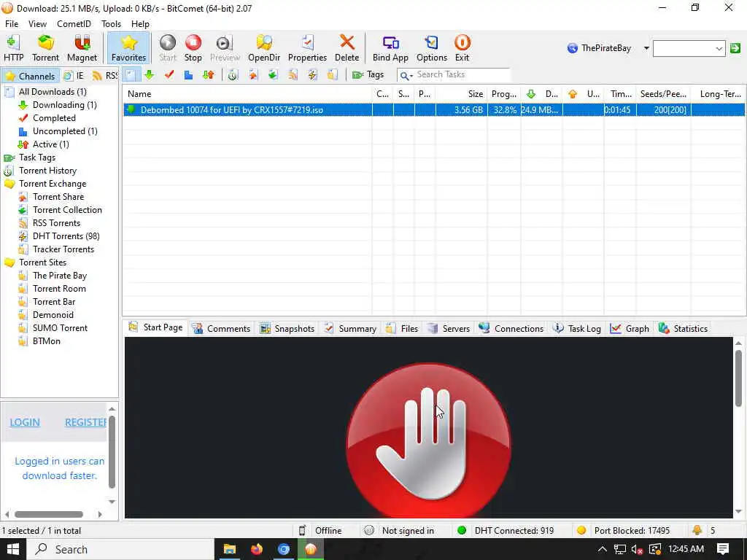This screenshot has width=747, height=560.
Task: Open the Statistics tab
Action: click(683, 329)
